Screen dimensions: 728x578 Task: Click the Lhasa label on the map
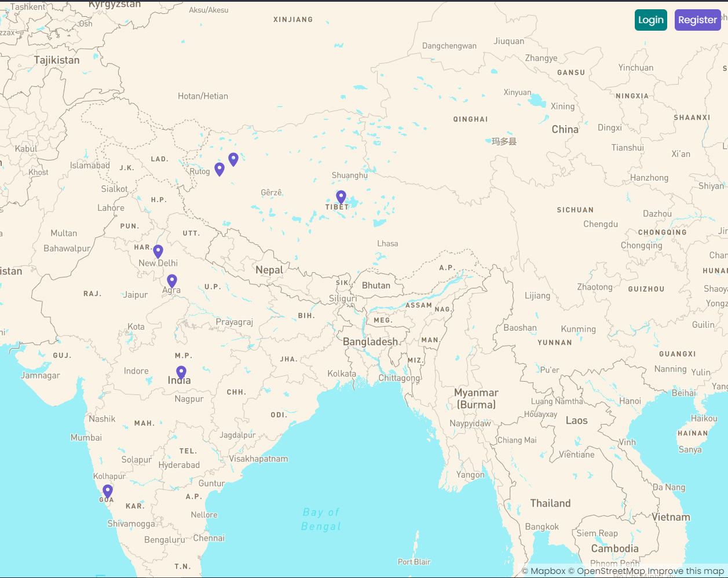[389, 243]
